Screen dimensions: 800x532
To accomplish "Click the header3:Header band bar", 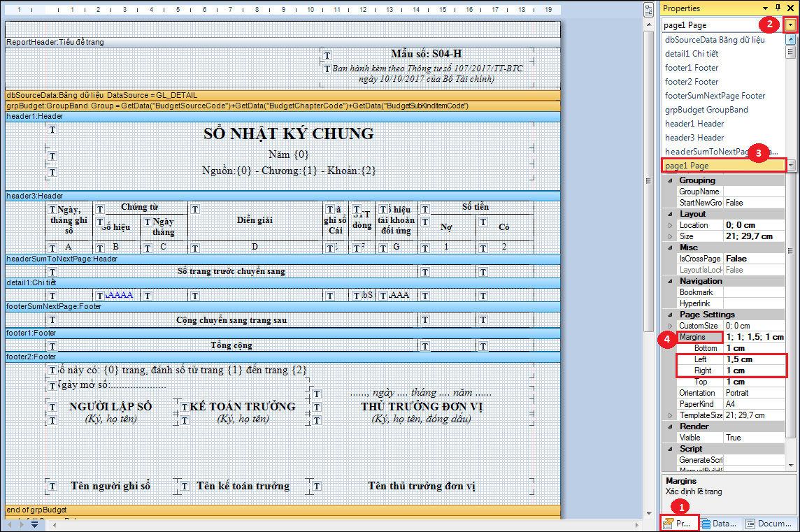I will click(x=283, y=196).
